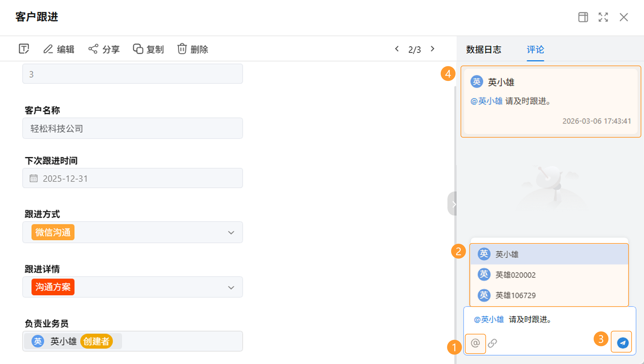644x364 pixels.
Task: Send the comment with paper plane button
Action: pyautogui.click(x=623, y=343)
